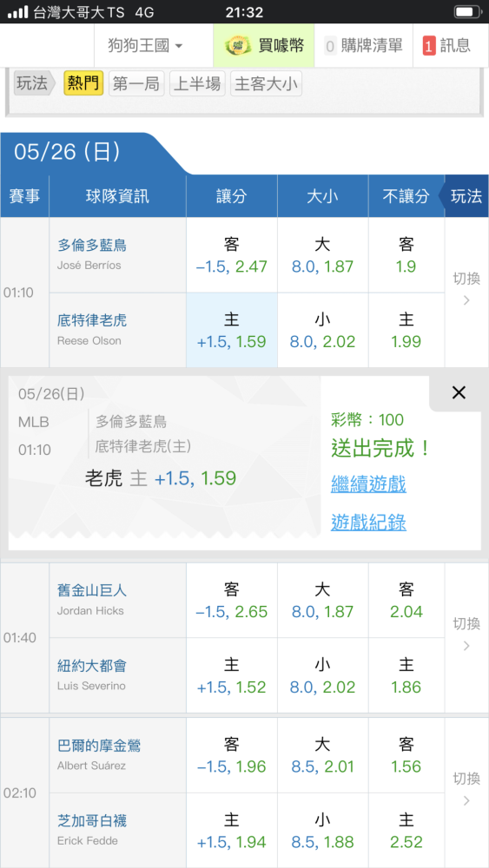Pick 客 1.56 moneyline for Orioles

(x=406, y=755)
